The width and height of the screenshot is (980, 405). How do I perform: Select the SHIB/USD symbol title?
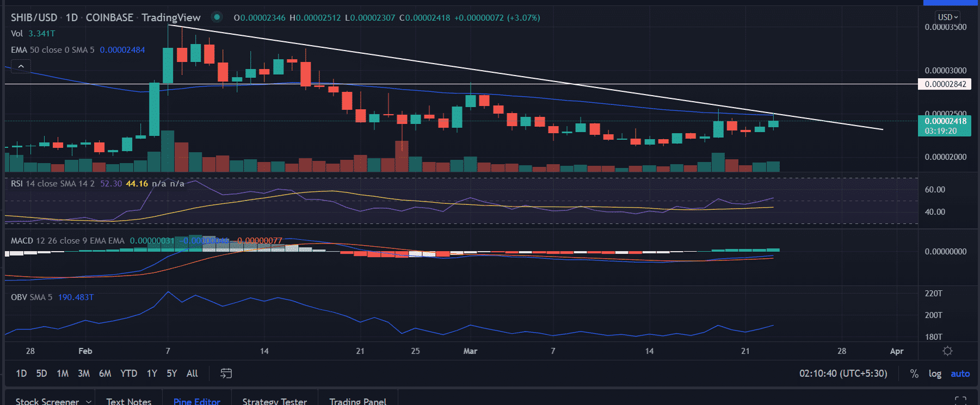(34, 17)
